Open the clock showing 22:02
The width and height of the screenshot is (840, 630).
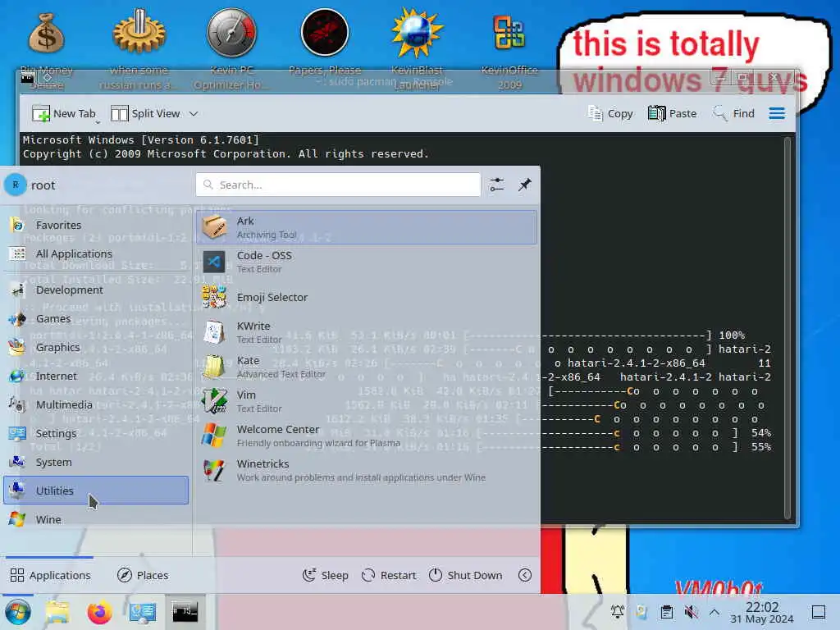coord(762,612)
